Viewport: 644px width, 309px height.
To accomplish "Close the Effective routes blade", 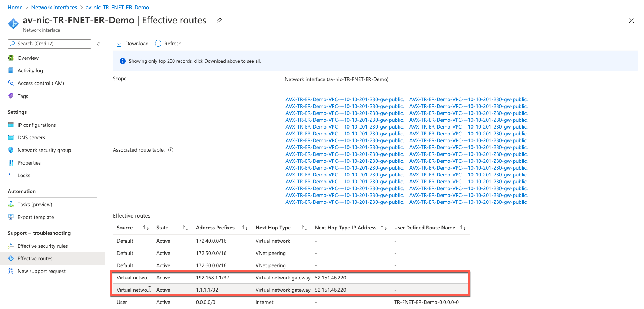I will pyautogui.click(x=631, y=21).
